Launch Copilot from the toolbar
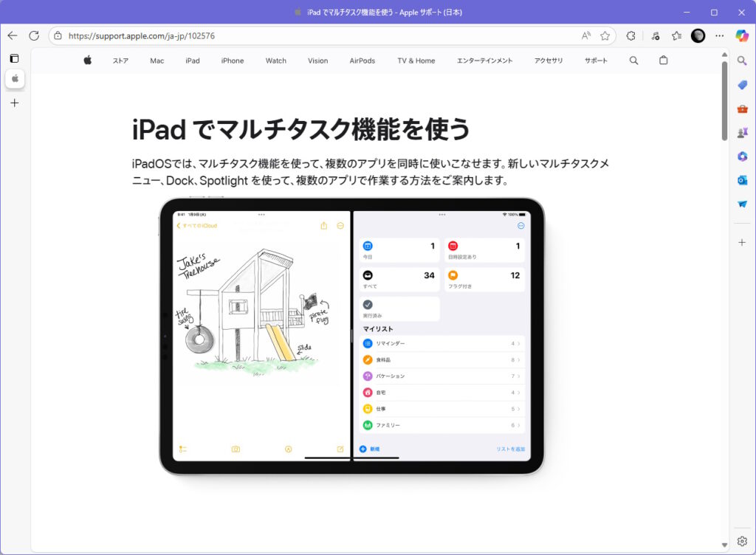756x555 pixels. 742,35
